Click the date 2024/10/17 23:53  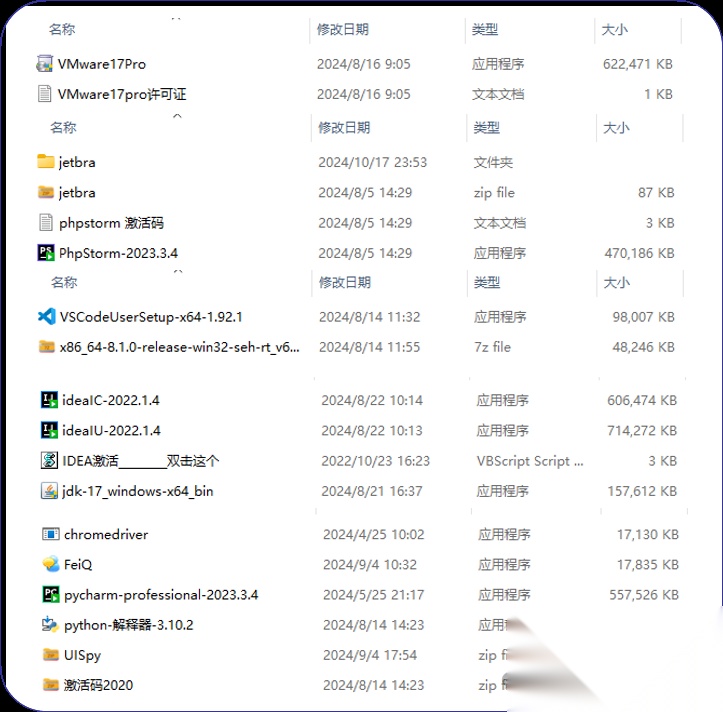[x=373, y=162]
